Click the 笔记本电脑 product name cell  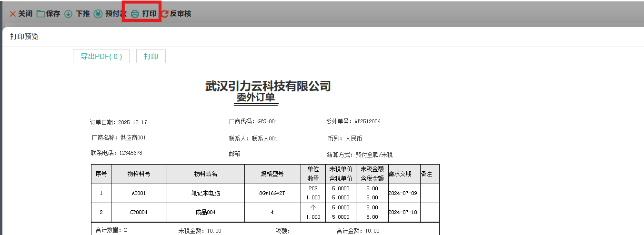point(205,194)
